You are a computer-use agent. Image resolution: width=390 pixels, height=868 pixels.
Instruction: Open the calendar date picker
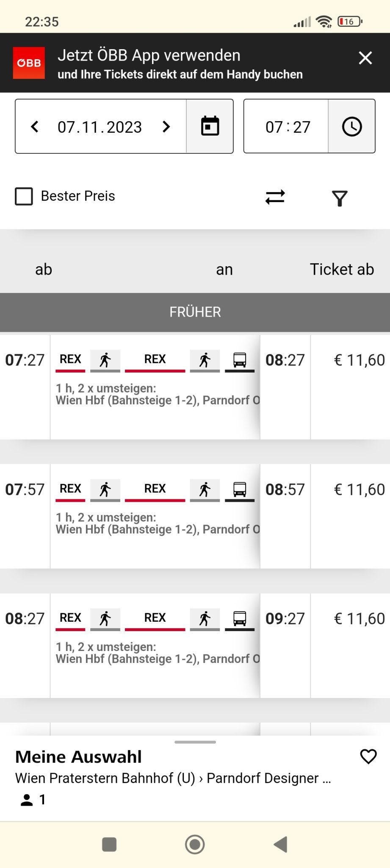[x=210, y=126]
